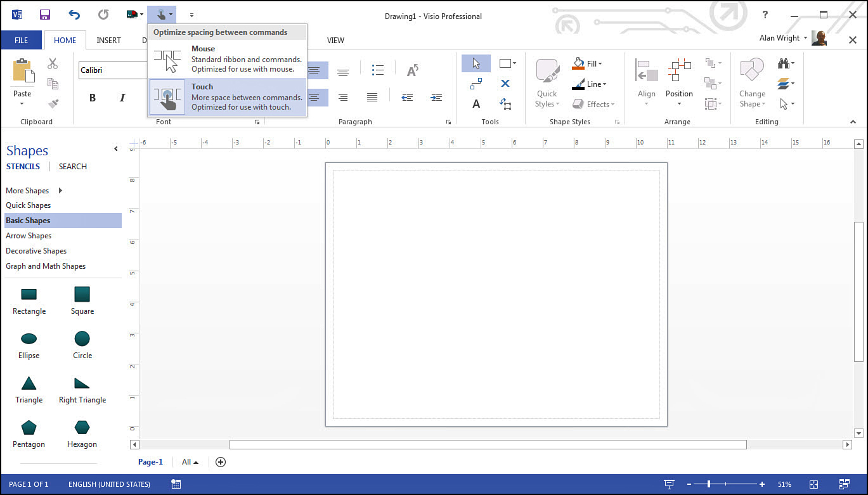
Task: Click the Layers icon in Editing group
Action: point(784,84)
